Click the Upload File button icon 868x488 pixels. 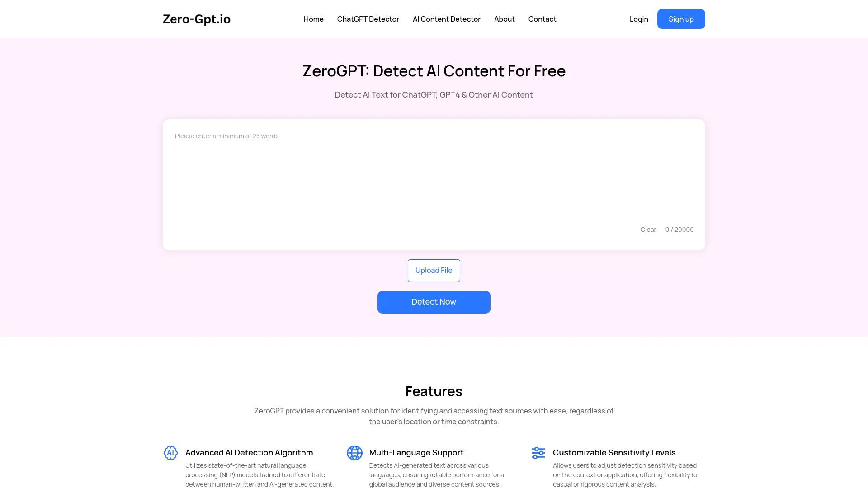(434, 271)
